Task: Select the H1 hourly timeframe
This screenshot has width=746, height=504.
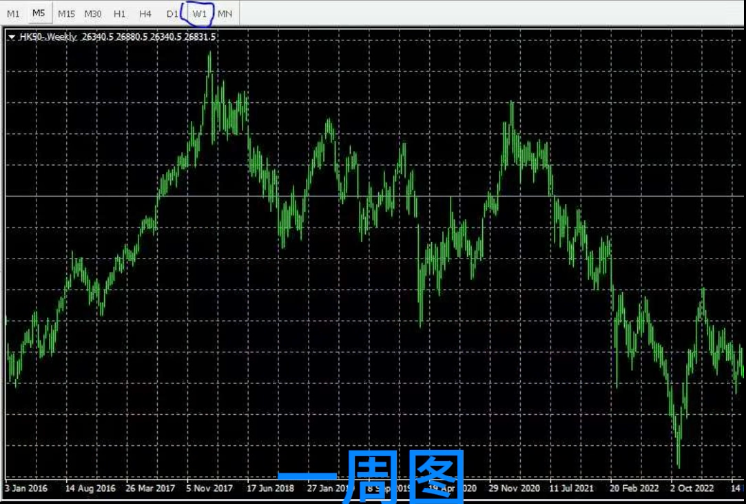Action: point(120,14)
